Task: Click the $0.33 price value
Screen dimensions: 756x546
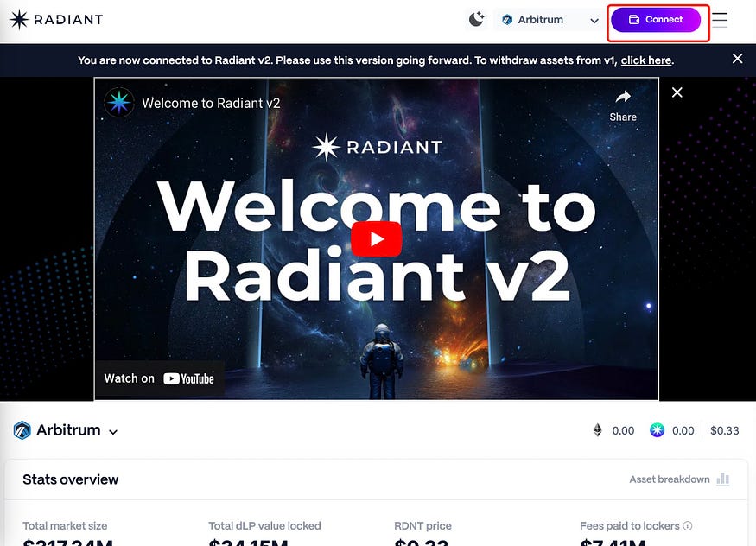Action: pyautogui.click(x=724, y=430)
